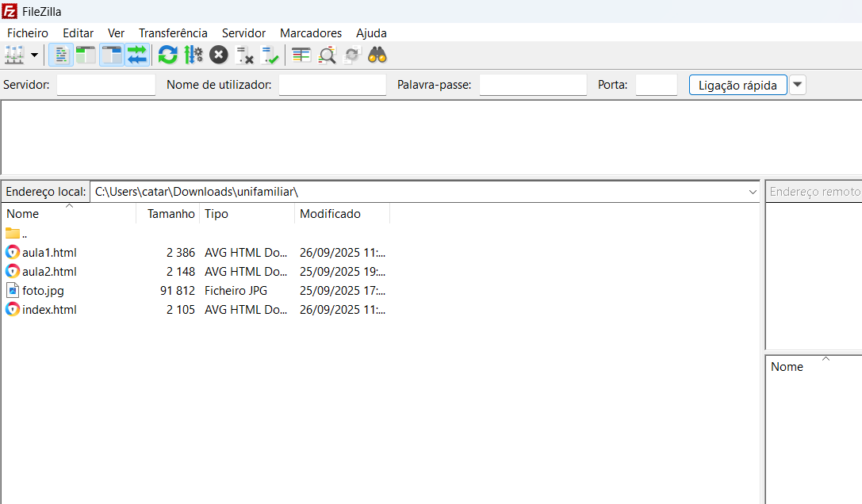Expand the Site Manager dropdown arrow
Screen dimensions: 862x504
[34, 55]
